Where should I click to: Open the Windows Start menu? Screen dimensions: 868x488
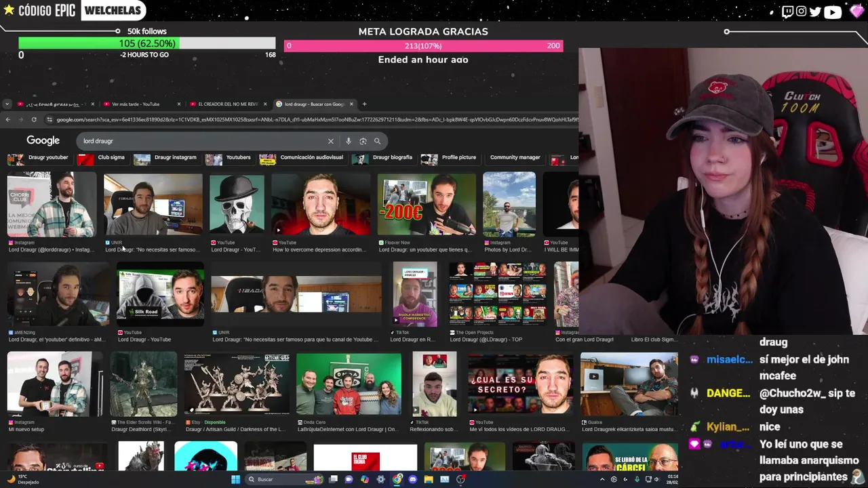click(x=235, y=479)
